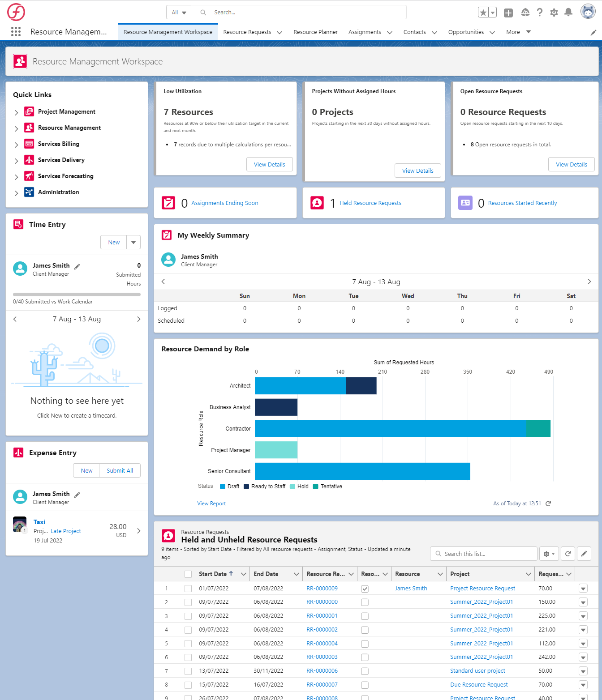Uncheck the held checkbox for RR-0000009
The height and width of the screenshot is (700, 602).
click(365, 589)
